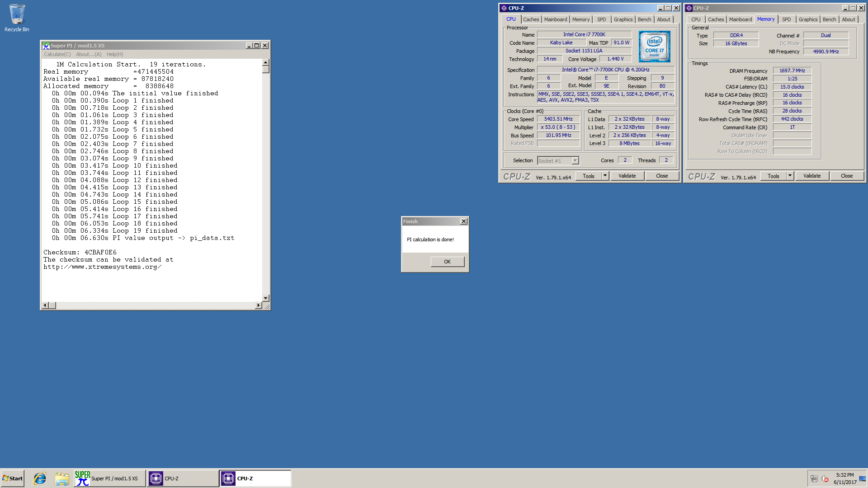868x488 pixels.
Task: Open the Bench tab in left CPU-Z
Action: coord(644,19)
